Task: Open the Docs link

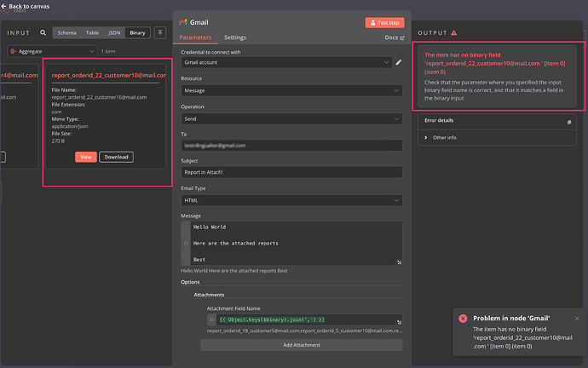Action: click(395, 37)
